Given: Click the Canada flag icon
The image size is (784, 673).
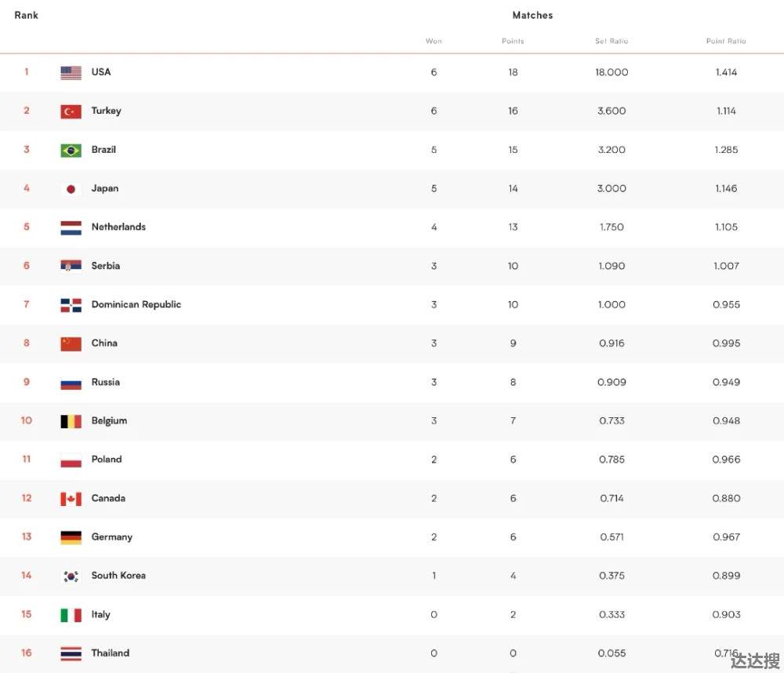Looking at the screenshot, I should pos(71,499).
